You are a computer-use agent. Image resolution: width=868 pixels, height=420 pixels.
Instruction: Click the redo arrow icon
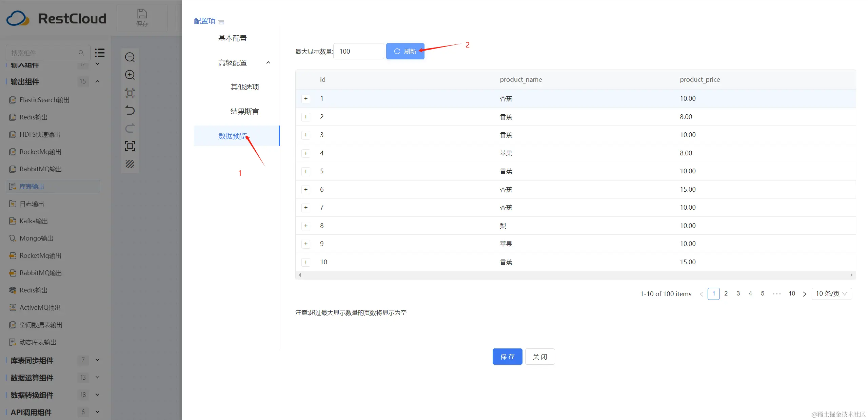pyautogui.click(x=130, y=128)
